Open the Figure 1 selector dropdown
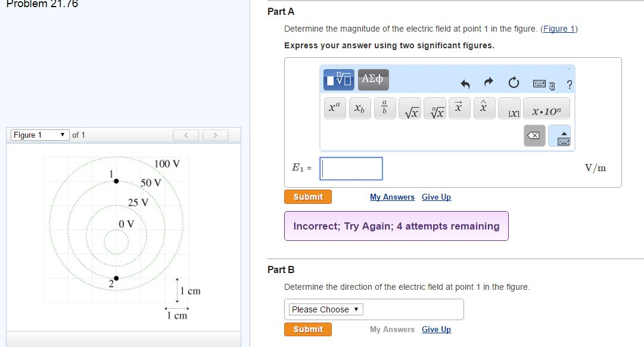Screen dimensions: 644x347 click(39, 135)
